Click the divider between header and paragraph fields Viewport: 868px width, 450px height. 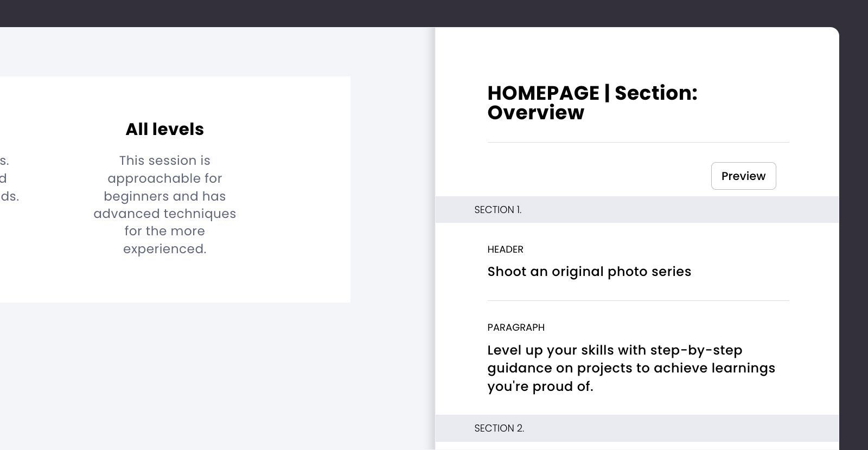click(x=638, y=300)
